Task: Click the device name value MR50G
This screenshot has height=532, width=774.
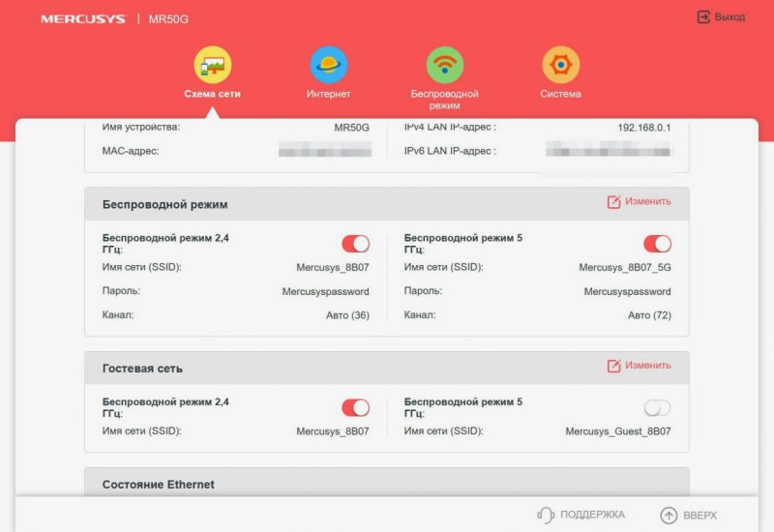Action: click(351, 128)
